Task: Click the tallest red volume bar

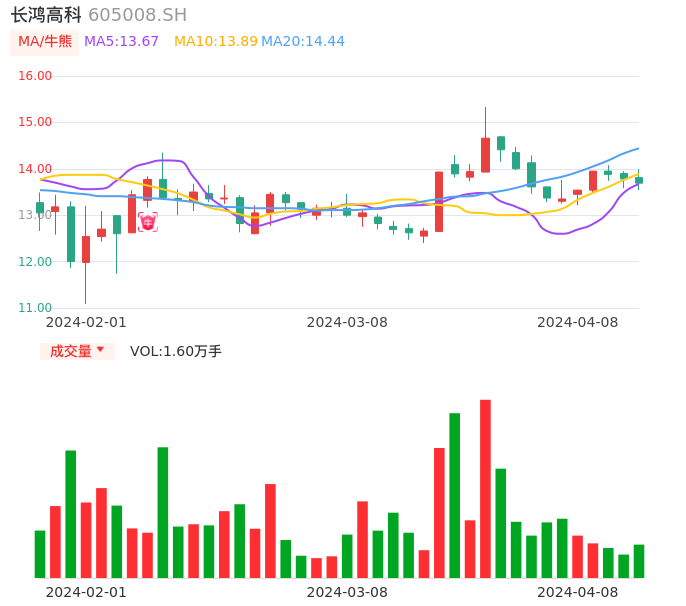Action: pyautogui.click(x=485, y=488)
